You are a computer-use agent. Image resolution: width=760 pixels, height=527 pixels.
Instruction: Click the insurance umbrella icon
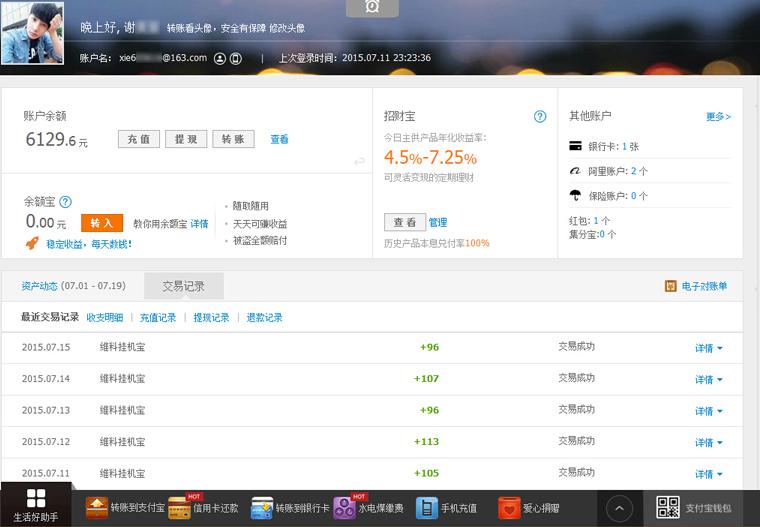point(575,195)
